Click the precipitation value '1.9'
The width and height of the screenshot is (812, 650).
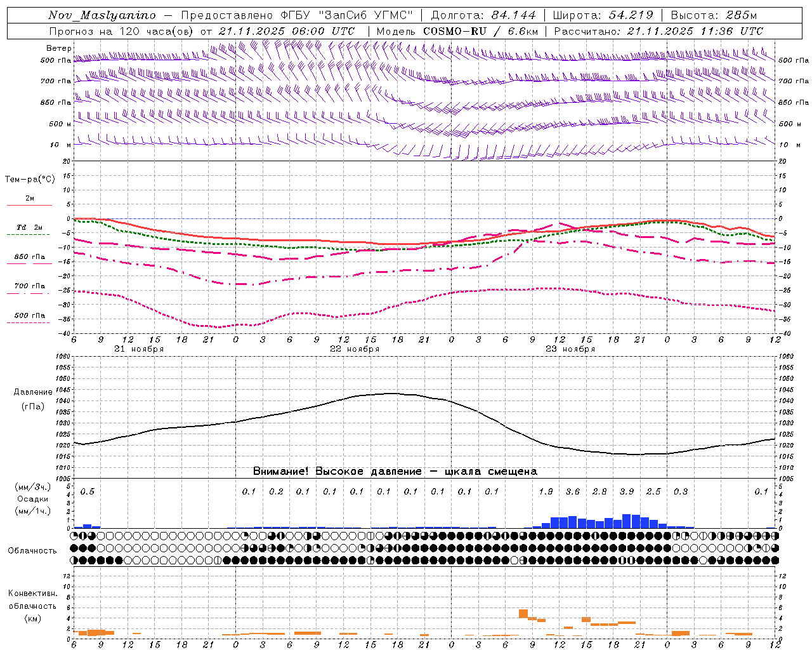pos(546,492)
